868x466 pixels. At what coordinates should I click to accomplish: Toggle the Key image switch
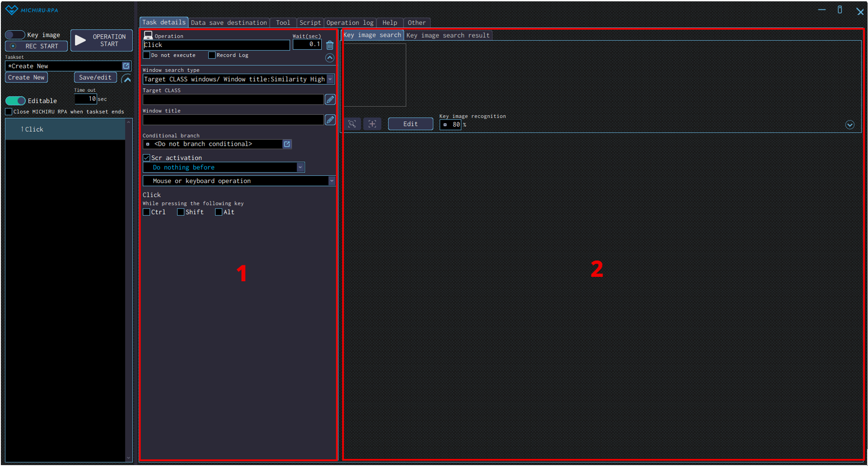(x=15, y=35)
